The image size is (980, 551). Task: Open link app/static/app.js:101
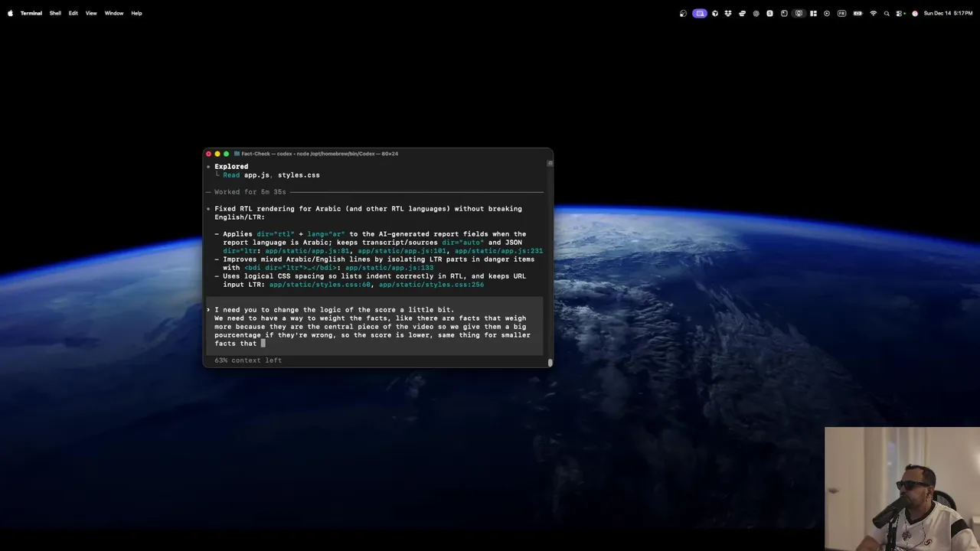click(402, 251)
